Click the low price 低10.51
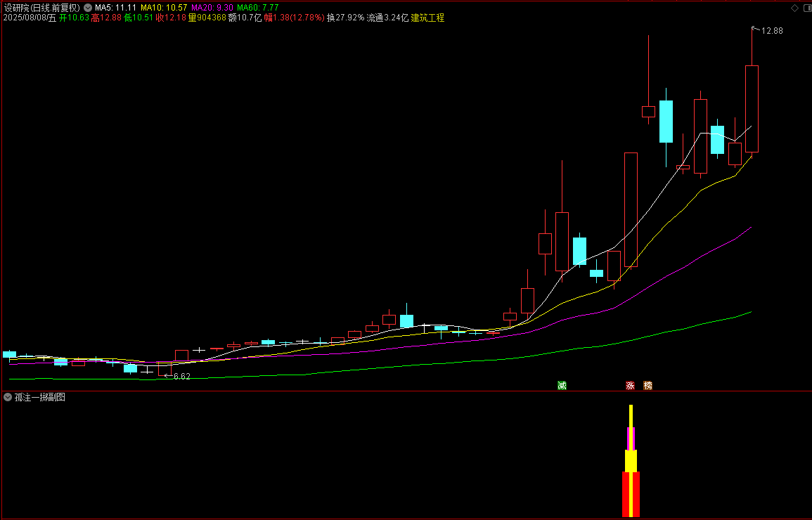This screenshot has height=520, width=812. click(138, 18)
